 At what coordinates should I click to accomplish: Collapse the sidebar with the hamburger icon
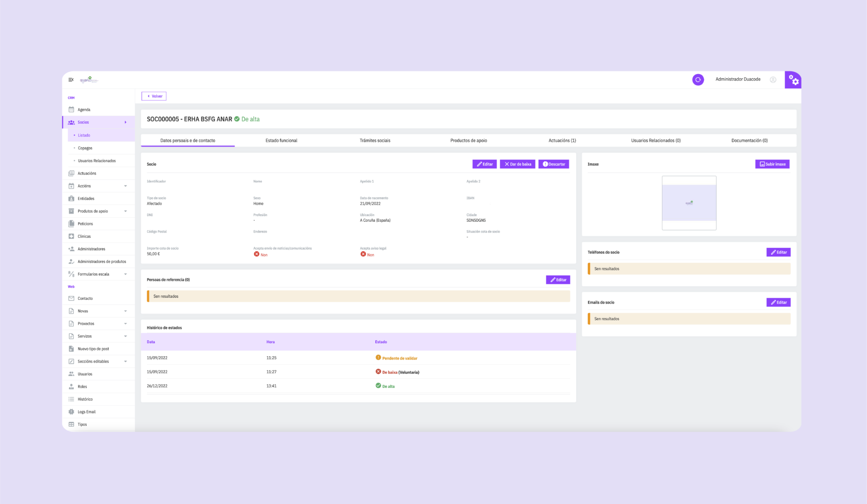[71, 79]
